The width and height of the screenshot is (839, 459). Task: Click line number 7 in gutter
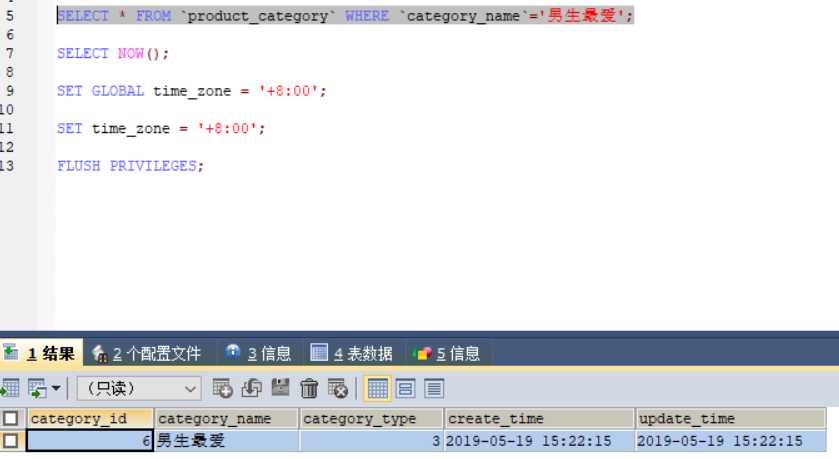point(9,53)
